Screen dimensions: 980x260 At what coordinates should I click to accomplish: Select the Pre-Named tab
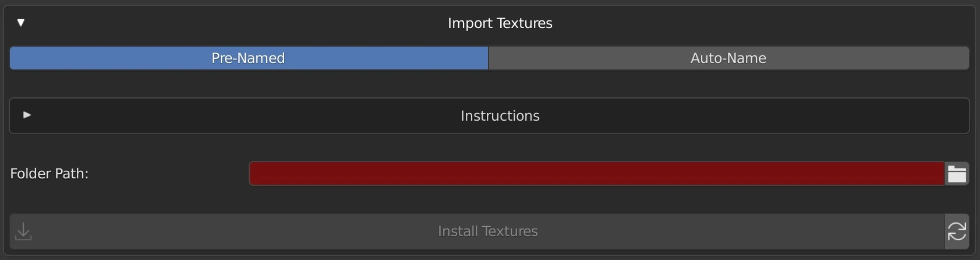249,58
